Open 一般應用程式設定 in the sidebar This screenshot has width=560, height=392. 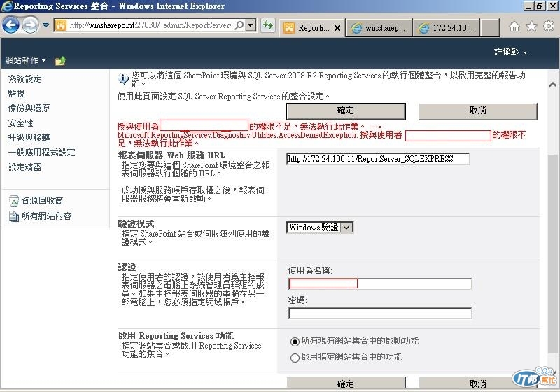41,153
